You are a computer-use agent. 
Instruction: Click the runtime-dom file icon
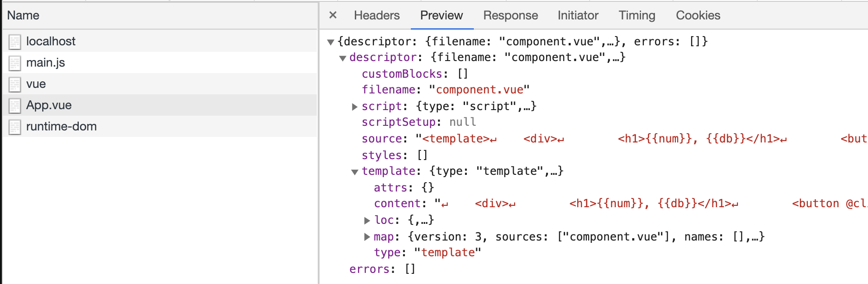click(15, 127)
